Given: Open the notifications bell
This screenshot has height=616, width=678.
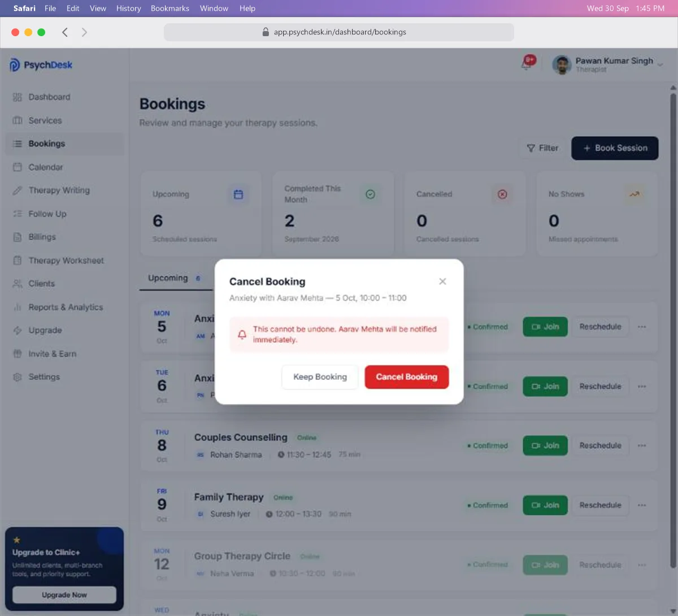Looking at the screenshot, I should [x=527, y=64].
